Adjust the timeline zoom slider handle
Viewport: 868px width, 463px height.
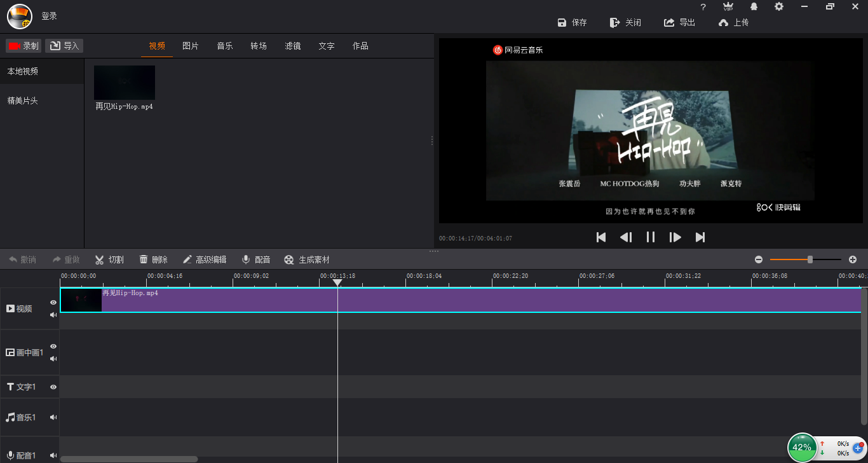pos(810,259)
